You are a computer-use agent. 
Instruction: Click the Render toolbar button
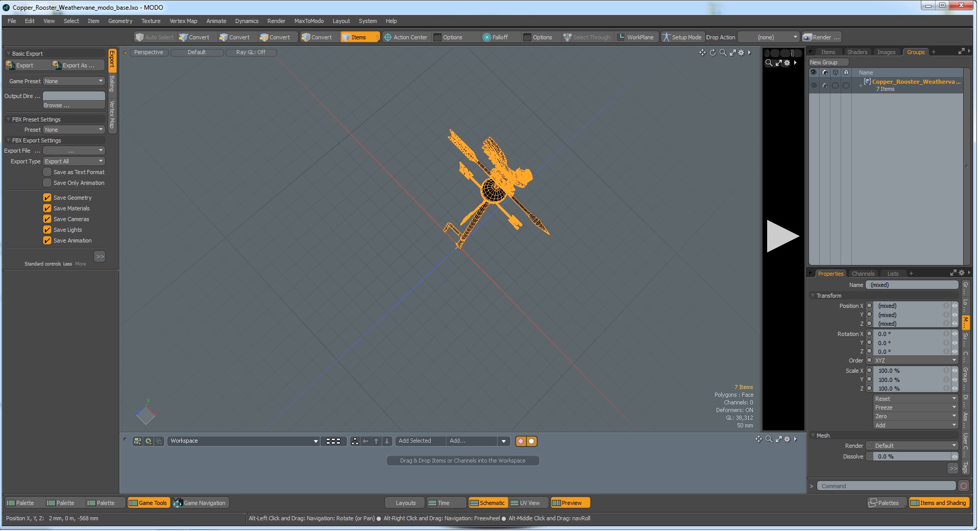point(821,37)
